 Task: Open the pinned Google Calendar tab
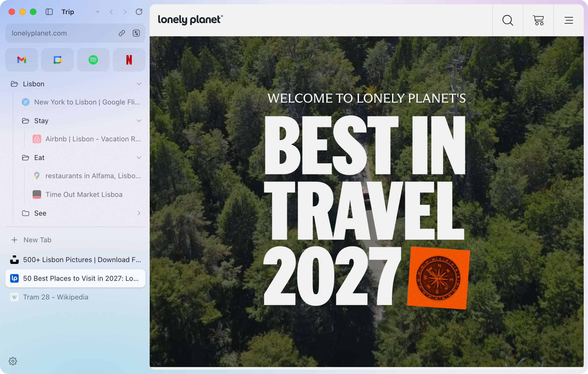(57, 60)
